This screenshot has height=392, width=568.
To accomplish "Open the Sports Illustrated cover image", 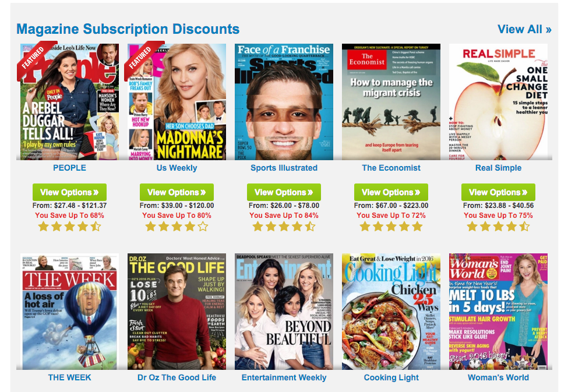I will [284, 102].
